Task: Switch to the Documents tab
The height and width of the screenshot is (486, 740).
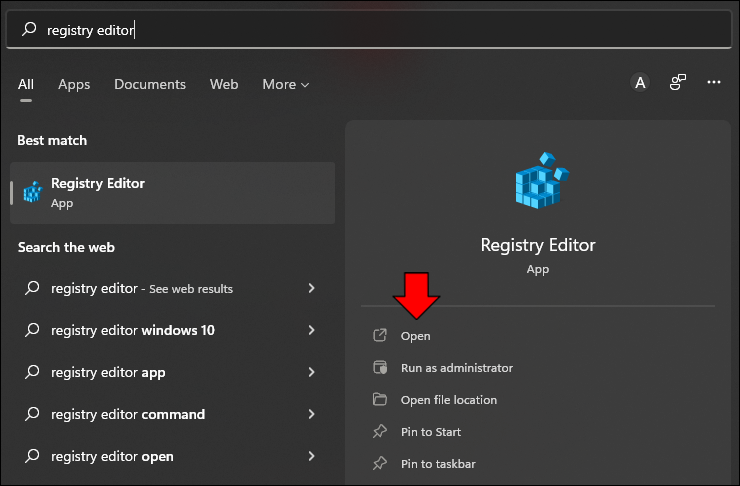Action: pyautogui.click(x=150, y=85)
